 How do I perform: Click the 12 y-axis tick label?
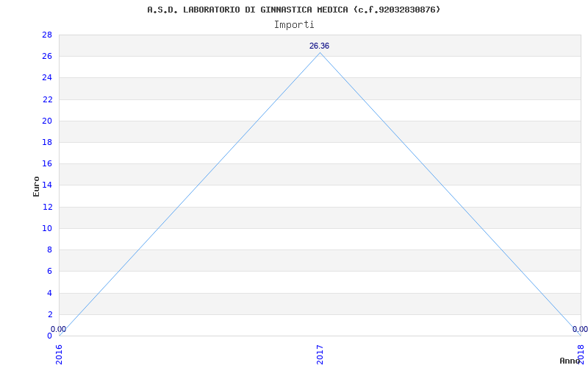point(47,207)
